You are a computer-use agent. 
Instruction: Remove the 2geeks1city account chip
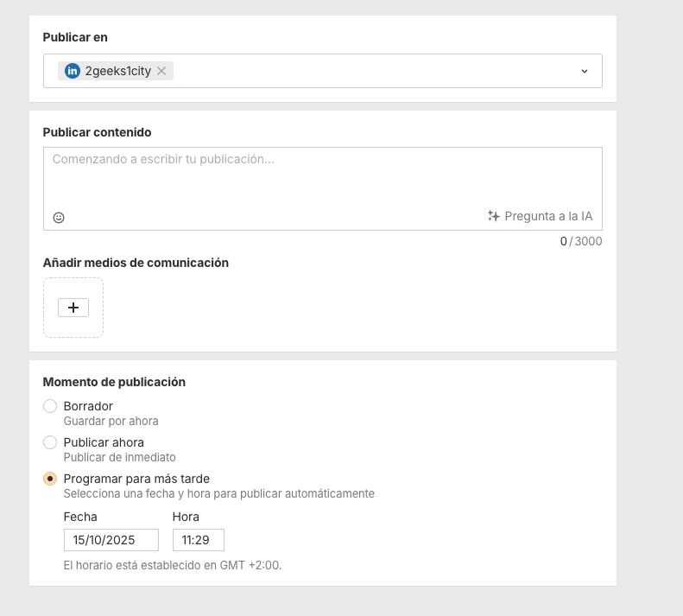coord(161,71)
